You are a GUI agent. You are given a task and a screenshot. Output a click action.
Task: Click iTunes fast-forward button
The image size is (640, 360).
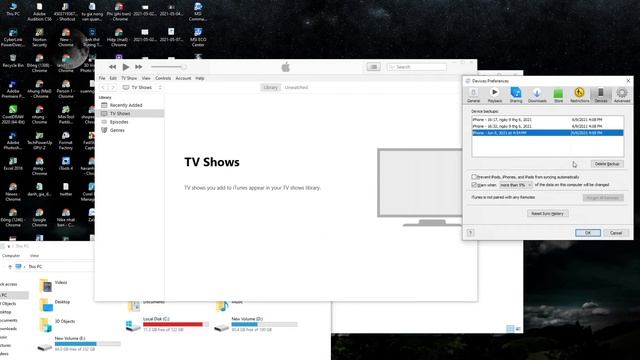(x=139, y=67)
